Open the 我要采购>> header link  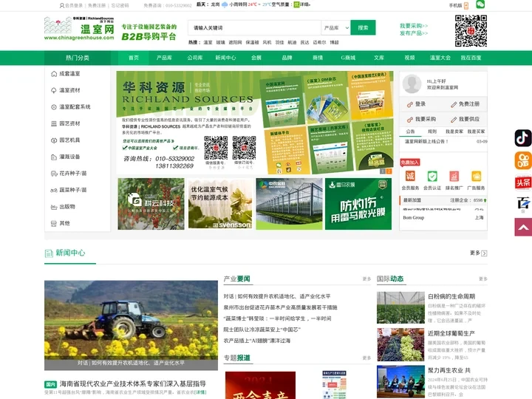point(414,26)
